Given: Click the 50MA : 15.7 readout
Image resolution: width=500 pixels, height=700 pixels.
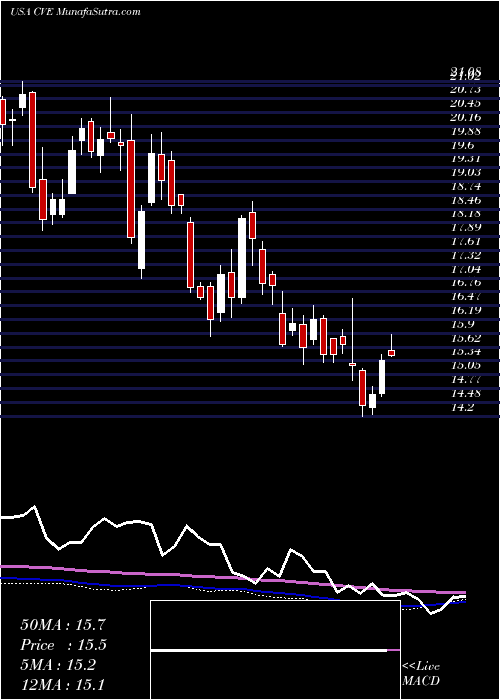Looking at the screenshot, I should 63,625.
